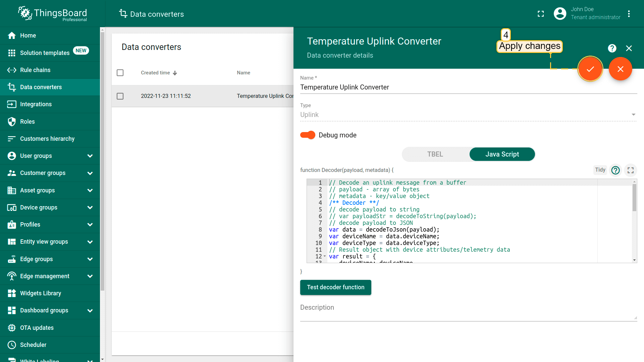Toggle browser fullscreen icon in top bar
Screen dimensions: 644x362
[541, 14]
